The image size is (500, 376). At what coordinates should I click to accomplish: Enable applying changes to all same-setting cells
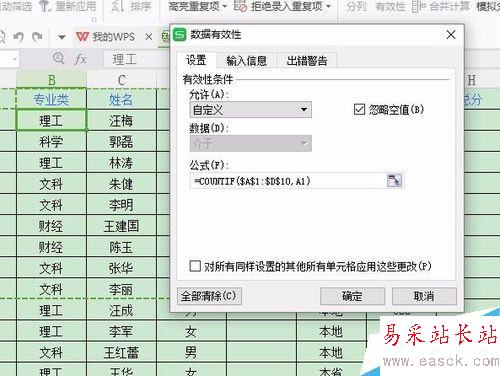195,266
